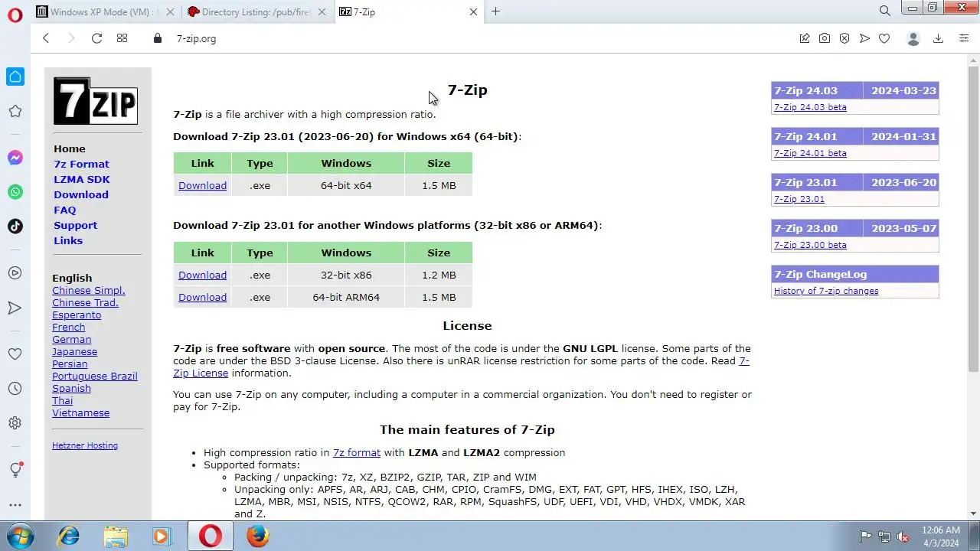Viewport: 980px width, 551px height.
Task: Open sidebar Home button
Action: coord(15,77)
